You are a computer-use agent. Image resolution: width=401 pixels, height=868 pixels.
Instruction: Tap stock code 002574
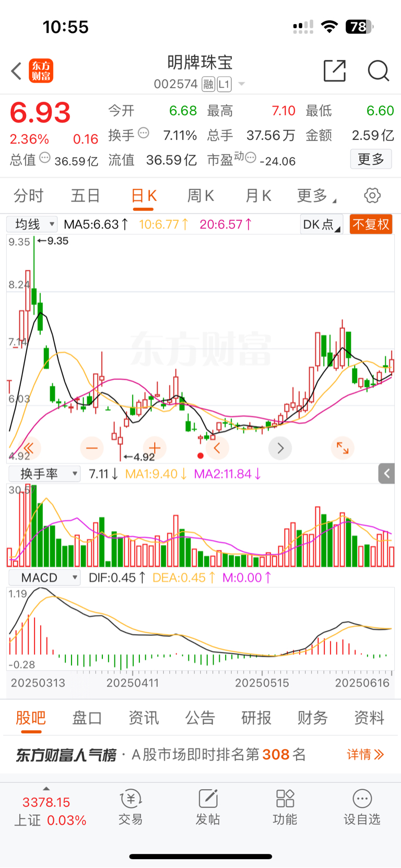[175, 84]
